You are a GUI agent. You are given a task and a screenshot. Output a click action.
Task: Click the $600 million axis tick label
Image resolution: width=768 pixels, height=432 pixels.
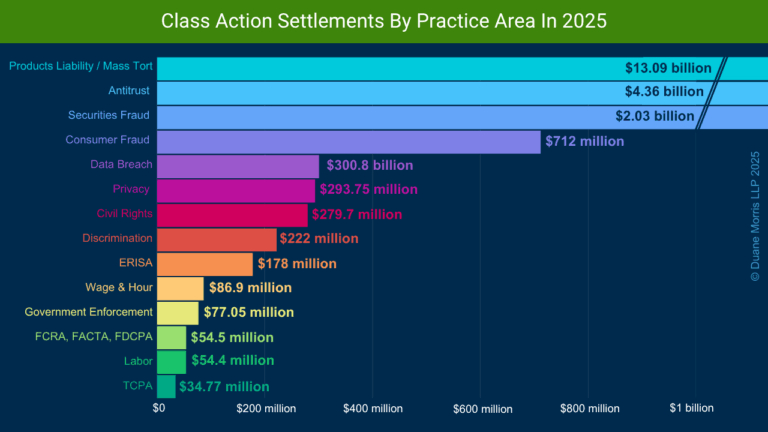point(482,409)
